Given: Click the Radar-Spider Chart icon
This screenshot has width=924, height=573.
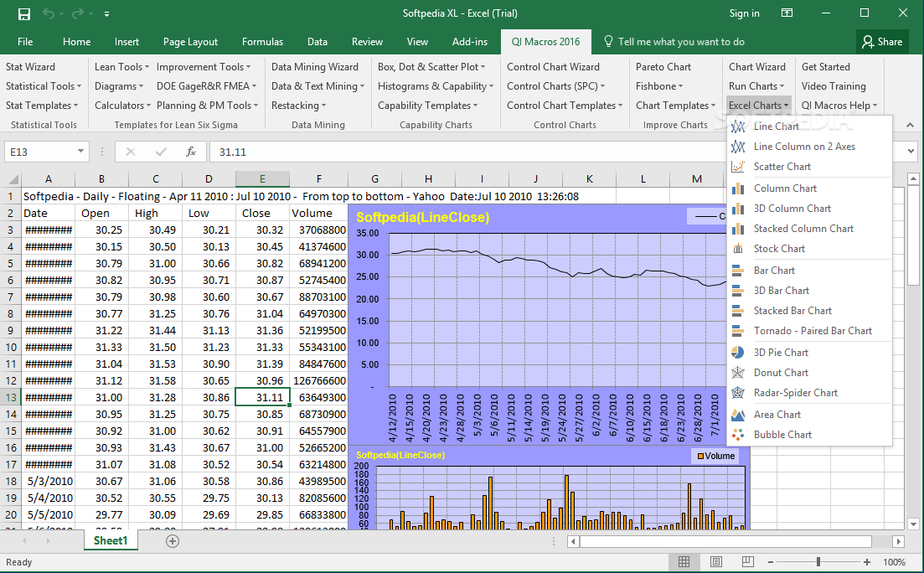Looking at the screenshot, I should point(738,393).
